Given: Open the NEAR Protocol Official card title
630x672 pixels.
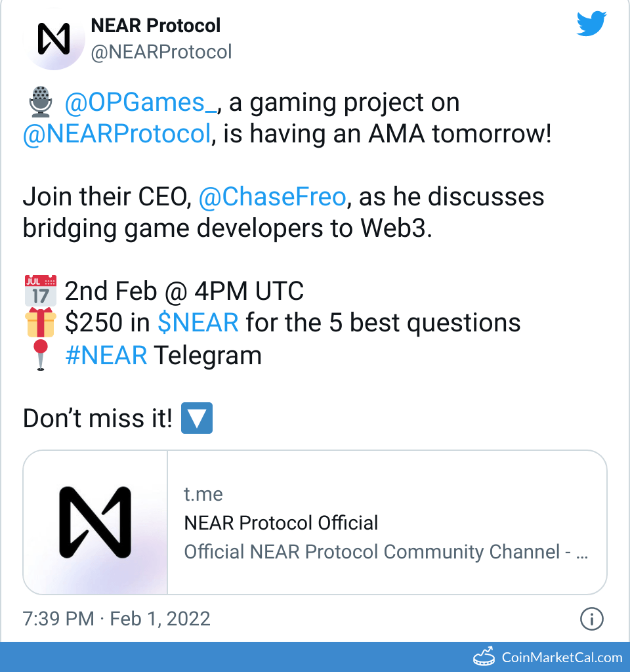Looking at the screenshot, I should tap(281, 523).
